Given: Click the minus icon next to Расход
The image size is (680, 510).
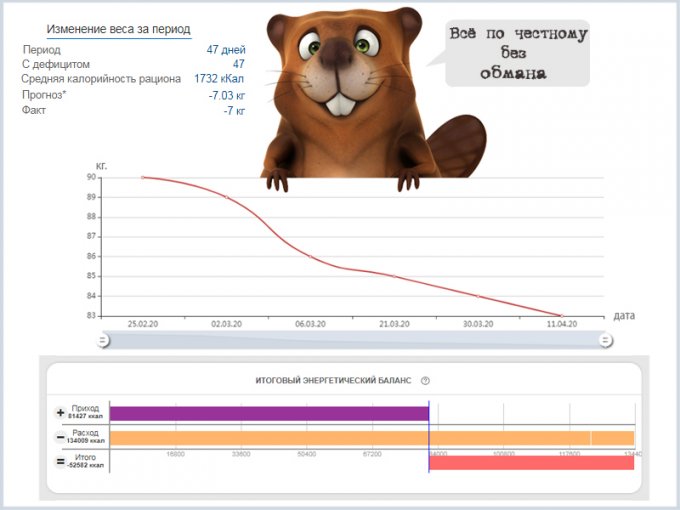Looking at the screenshot, I should (x=60, y=437).
